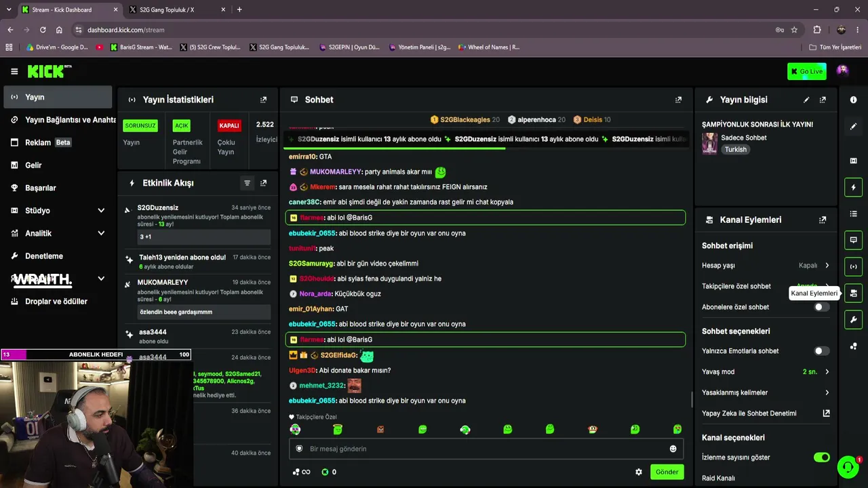Click the lightning activity icon in the right rail
The width and height of the screenshot is (868, 488).
click(x=853, y=187)
